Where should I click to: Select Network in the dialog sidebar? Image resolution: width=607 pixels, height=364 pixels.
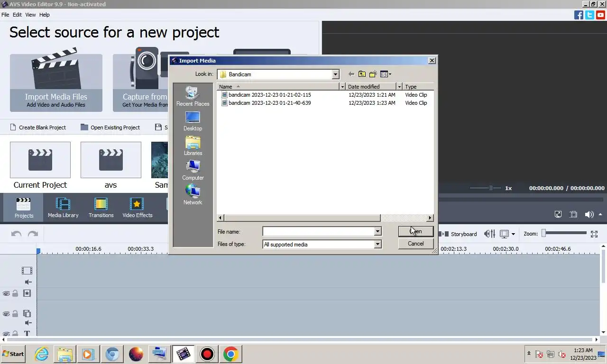193,195
